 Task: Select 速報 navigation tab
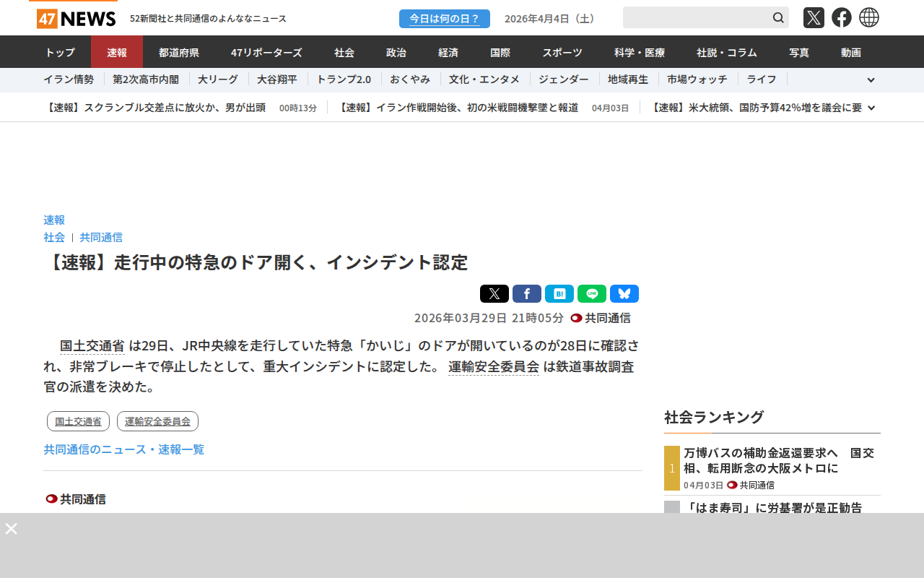[117, 52]
